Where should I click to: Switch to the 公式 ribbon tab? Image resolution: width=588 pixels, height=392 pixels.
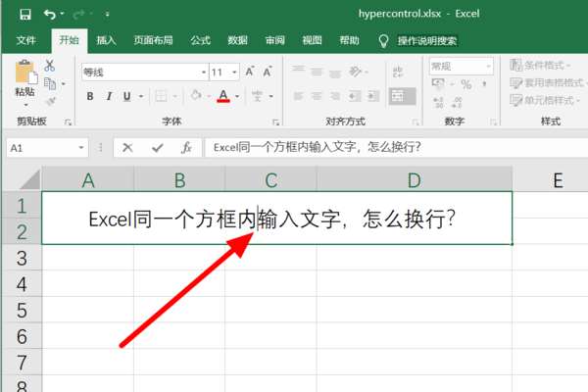(x=200, y=40)
